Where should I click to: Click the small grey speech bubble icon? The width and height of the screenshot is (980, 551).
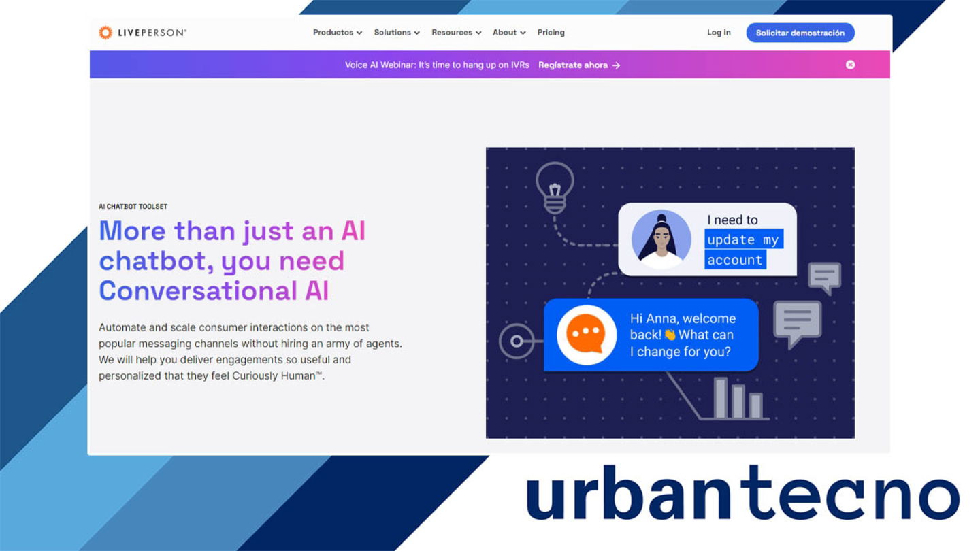pos(825,278)
